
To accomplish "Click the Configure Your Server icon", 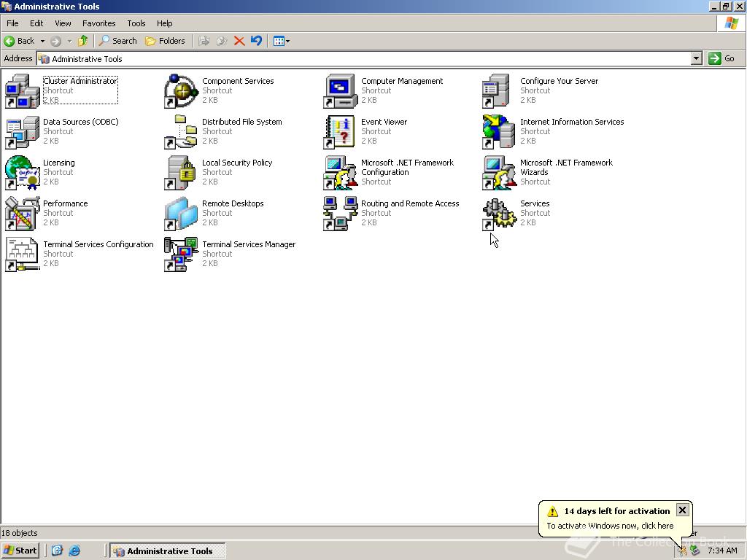I will [496, 91].
